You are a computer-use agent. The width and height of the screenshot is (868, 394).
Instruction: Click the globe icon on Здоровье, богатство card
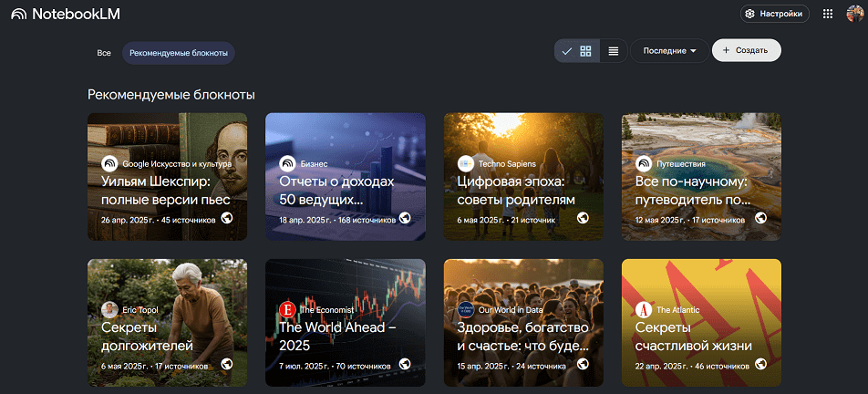pyautogui.click(x=583, y=364)
